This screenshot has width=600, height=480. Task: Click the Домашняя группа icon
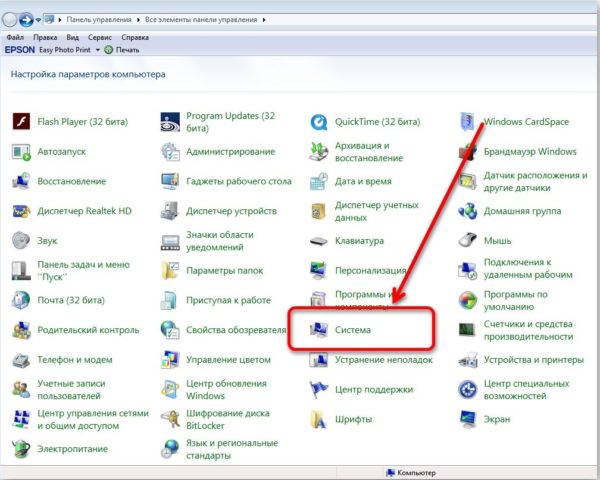coord(468,211)
